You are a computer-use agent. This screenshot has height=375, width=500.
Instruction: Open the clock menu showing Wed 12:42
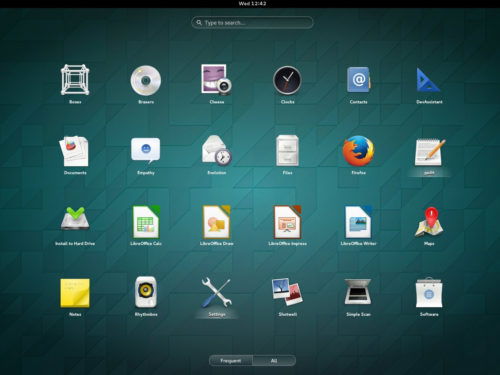click(252, 4)
